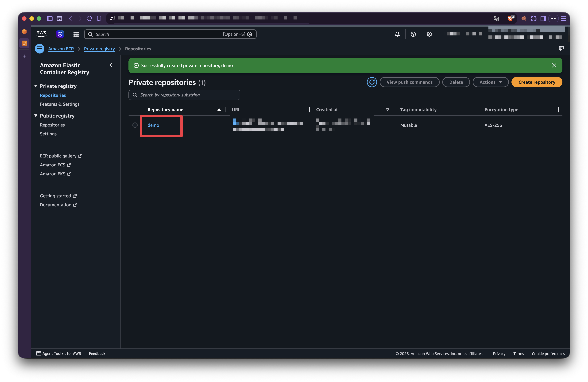The width and height of the screenshot is (588, 382).
Task: Open the demo repository link
Action: tap(153, 125)
